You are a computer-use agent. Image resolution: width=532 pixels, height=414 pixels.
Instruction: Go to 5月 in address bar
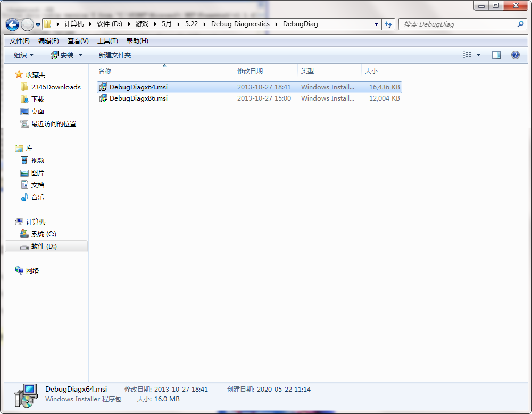[166, 24]
